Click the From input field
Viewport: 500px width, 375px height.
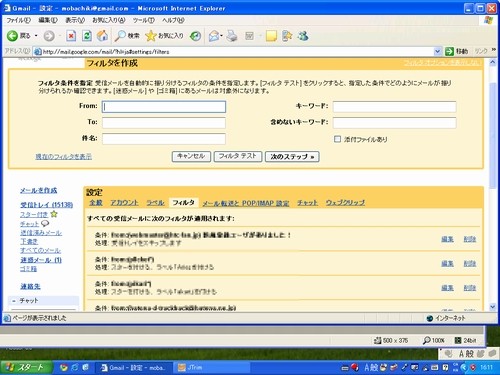(164, 107)
